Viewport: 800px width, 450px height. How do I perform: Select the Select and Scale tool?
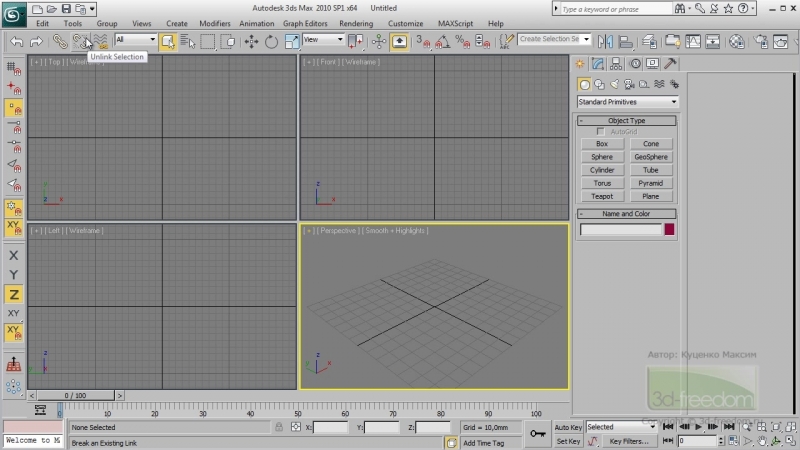coord(292,41)
